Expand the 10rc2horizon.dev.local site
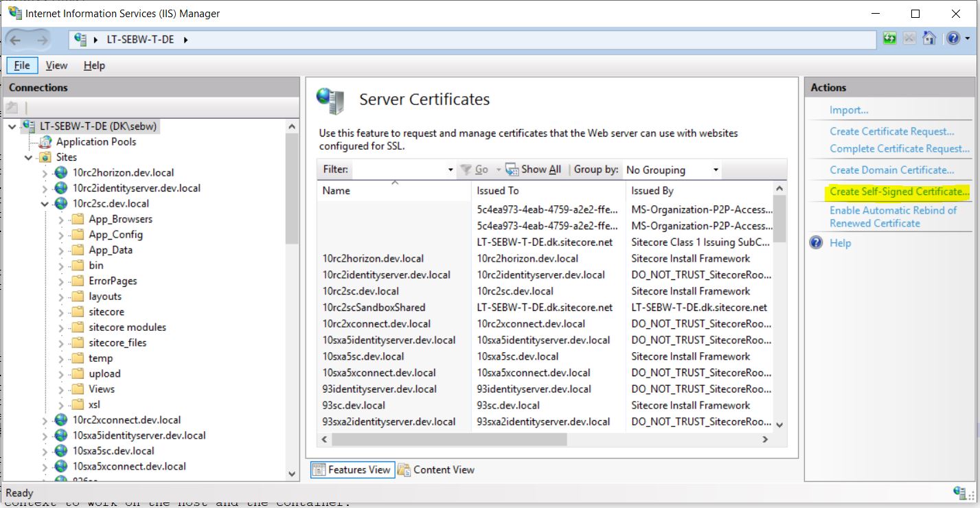The height and width of the screenshot is (508, 980). [x=45, y=173]
